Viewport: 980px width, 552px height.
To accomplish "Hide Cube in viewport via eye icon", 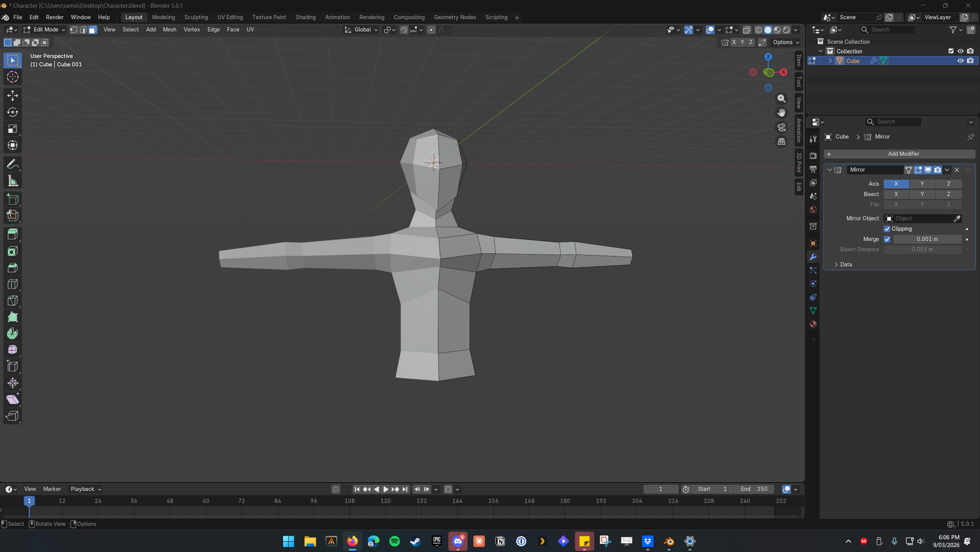I will [x=960, y=61].
